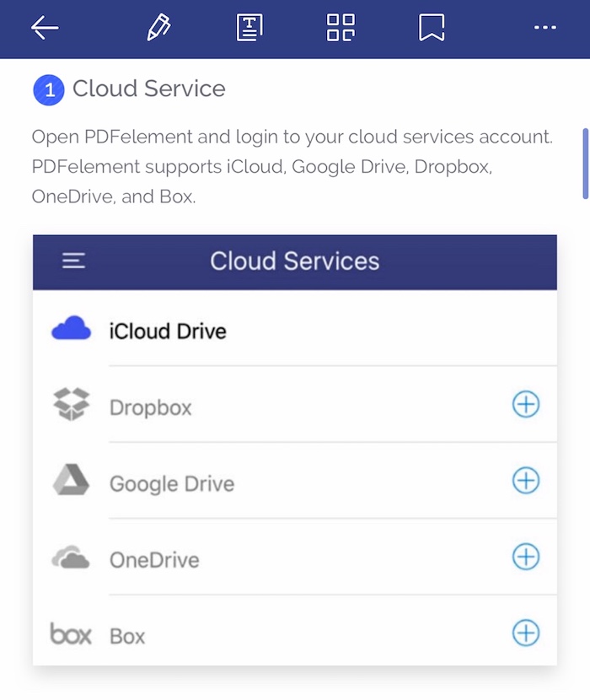Click the Cloud Services header title

point(294,261)
